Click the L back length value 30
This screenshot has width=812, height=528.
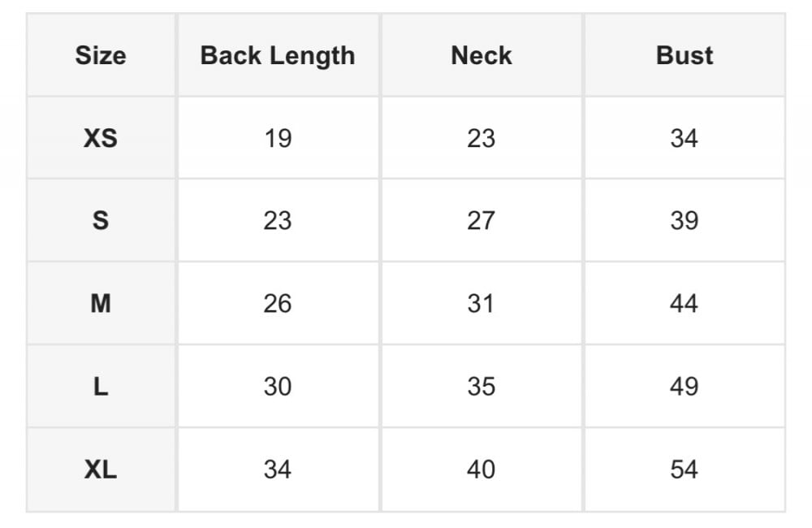(x=278, y=387)
